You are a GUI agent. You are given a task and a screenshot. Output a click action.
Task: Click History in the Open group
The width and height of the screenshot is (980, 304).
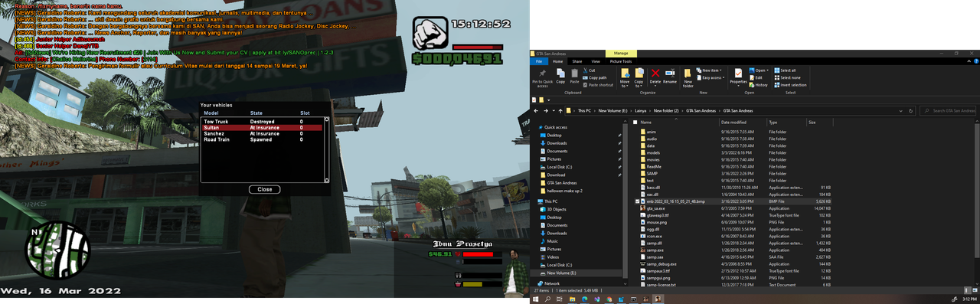click(758, 85)
